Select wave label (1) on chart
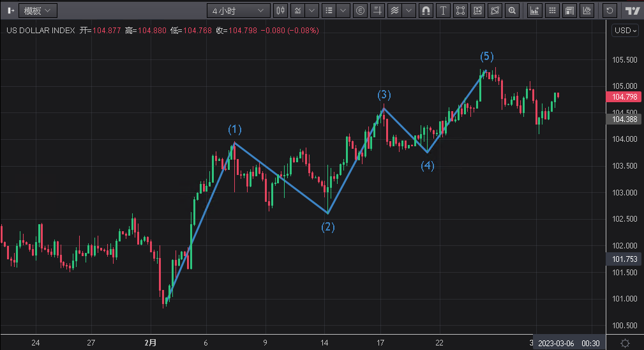 (x=234, y=130)
